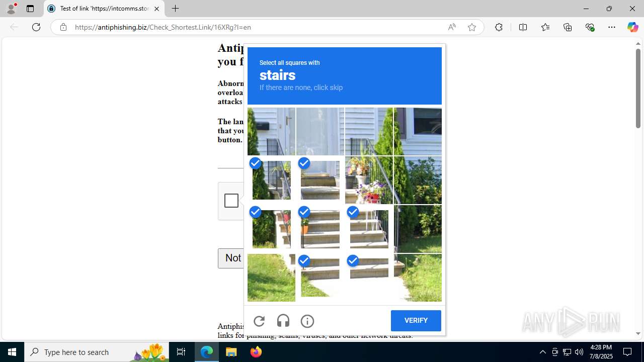Deselect the checked tile with steps and white railing
Screen dimensions: 644x362
tap(369, 229)
